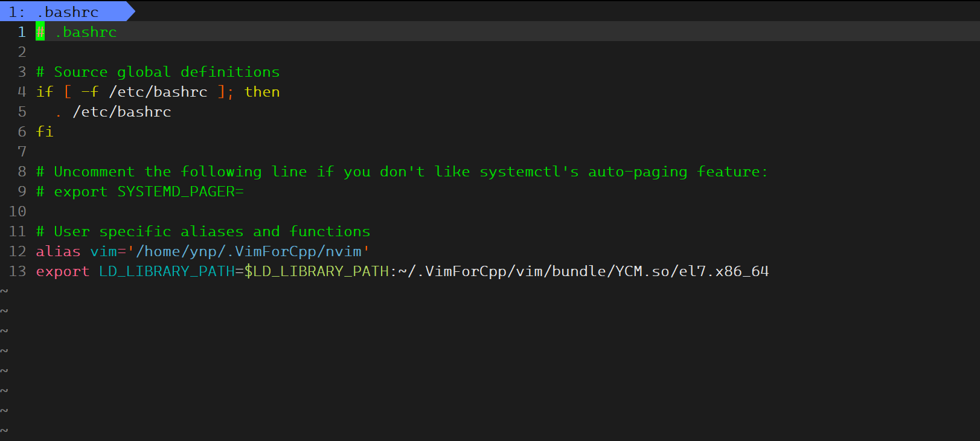Viewport: 980px width, 441px height.
Task: Click the 'YCM.so/el7.x86_64' path ending
Action: point(692,271)
